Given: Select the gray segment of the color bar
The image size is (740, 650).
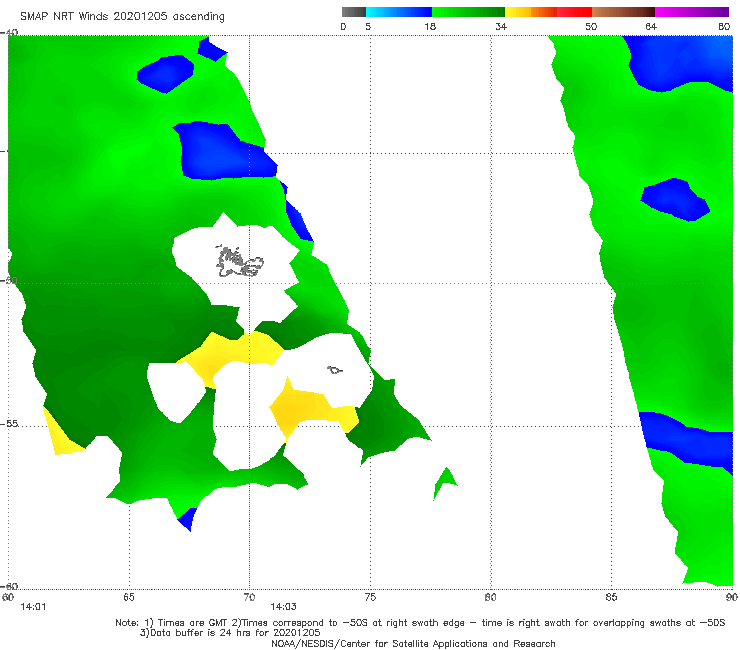Looking at the screenshot, I should [x=354, y=12].
